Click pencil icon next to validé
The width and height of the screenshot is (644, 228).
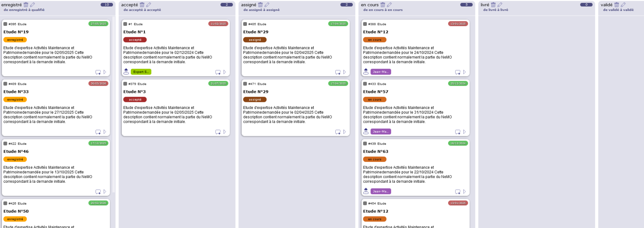(623, 5)
